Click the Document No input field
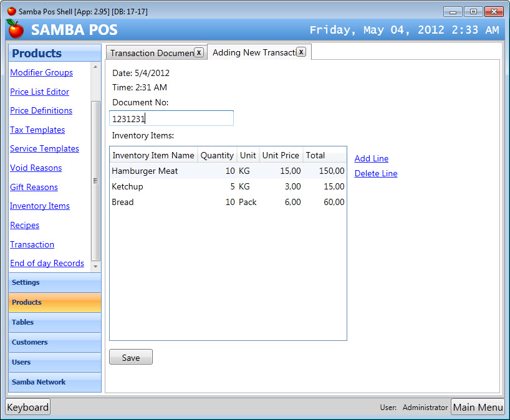The height and width of the screenshot is (420, 510). click(171, 118)
